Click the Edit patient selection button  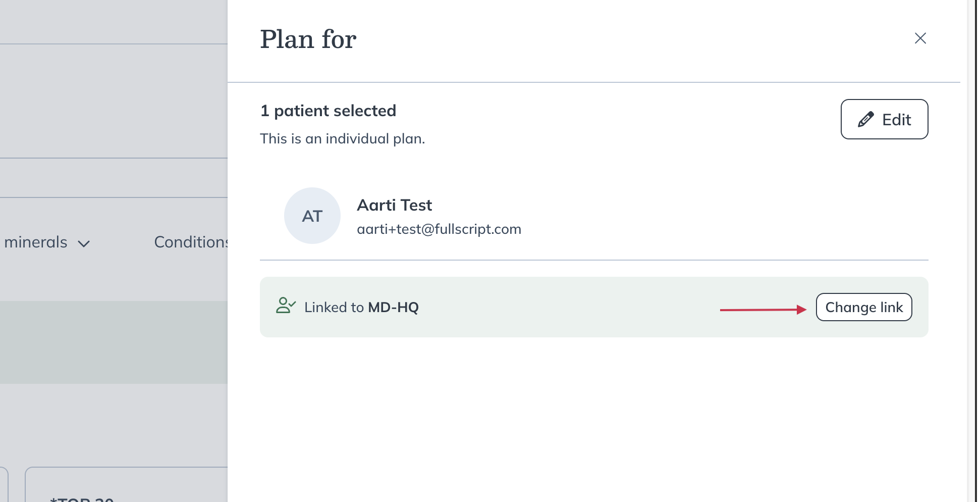click(884, 119)
